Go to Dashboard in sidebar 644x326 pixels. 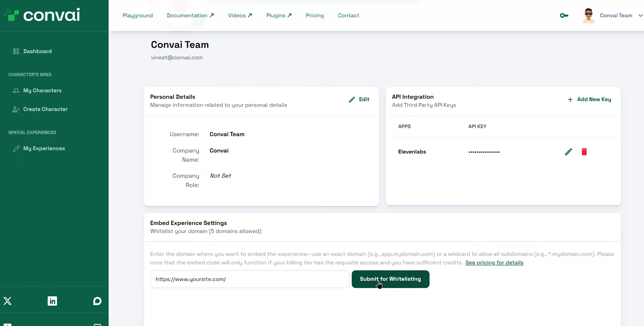point(37,51)
